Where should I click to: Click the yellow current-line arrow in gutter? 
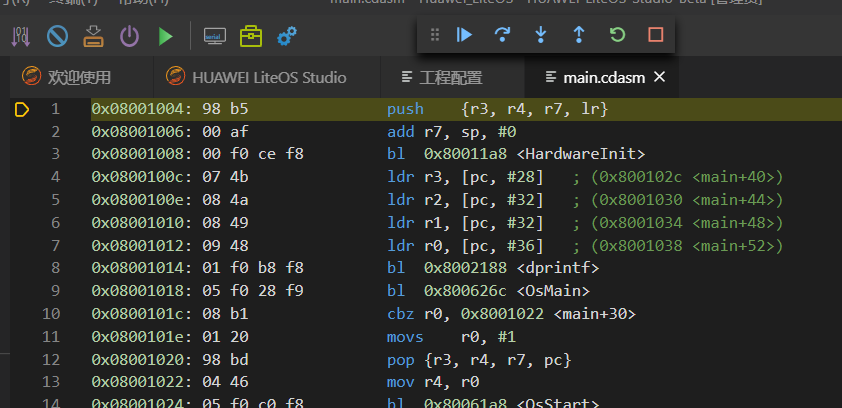[x=21, y=110]
